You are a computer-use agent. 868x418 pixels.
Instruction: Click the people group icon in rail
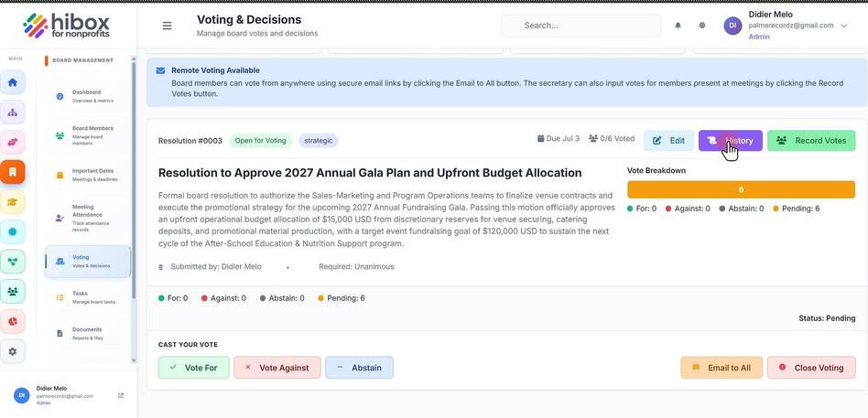click(13, 292)
